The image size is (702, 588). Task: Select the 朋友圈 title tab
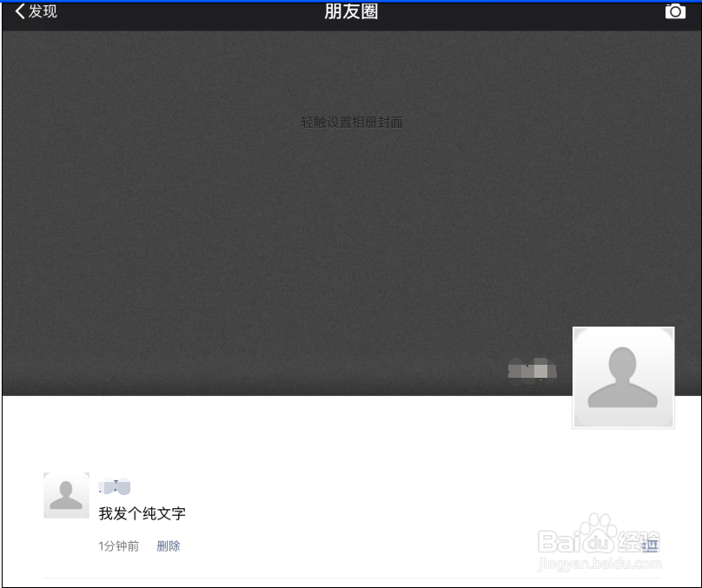[x=351, y=11]
